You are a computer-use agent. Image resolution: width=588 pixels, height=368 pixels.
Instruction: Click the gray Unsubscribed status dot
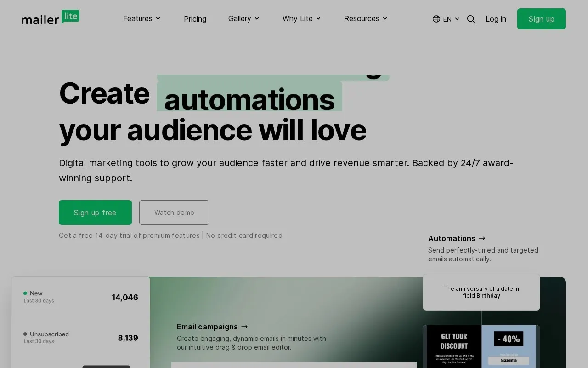click(x=25, y=334)
